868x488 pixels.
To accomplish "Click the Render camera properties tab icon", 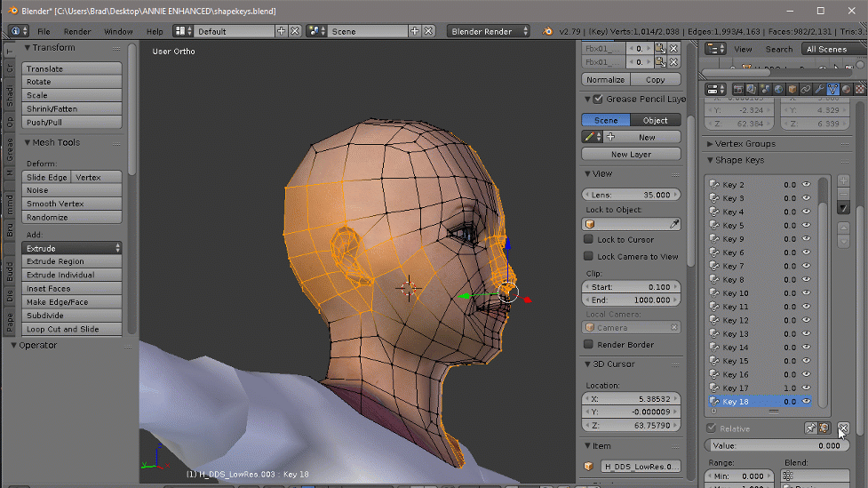I will coord(737,90).
